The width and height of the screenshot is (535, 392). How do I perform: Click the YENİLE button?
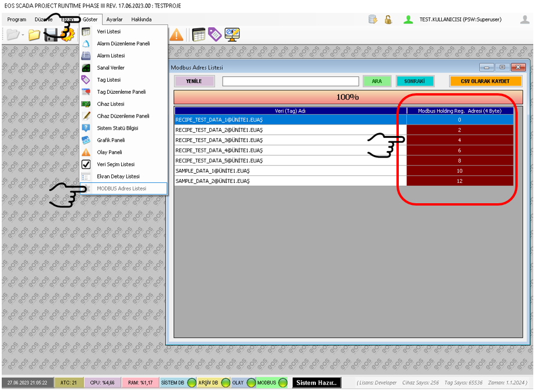[194, 81]
